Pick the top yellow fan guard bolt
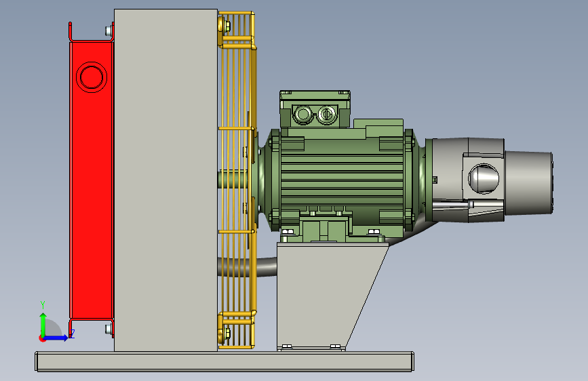 tap(227, 26)
